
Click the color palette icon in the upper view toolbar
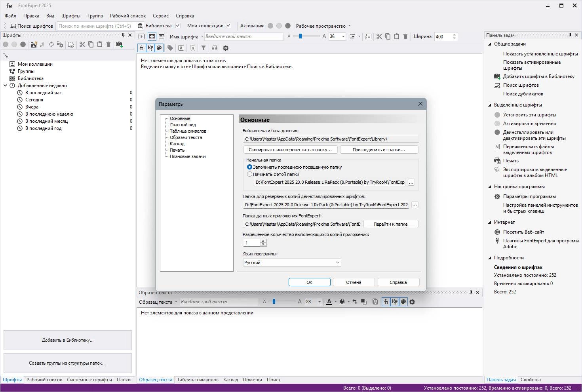click(x=159, y=48)
